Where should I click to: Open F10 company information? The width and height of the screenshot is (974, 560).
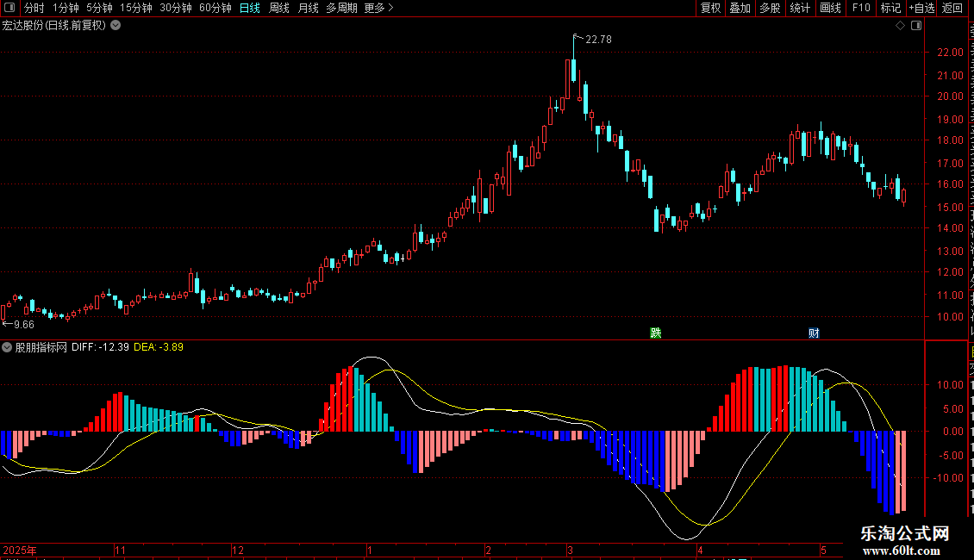(861, 8)
